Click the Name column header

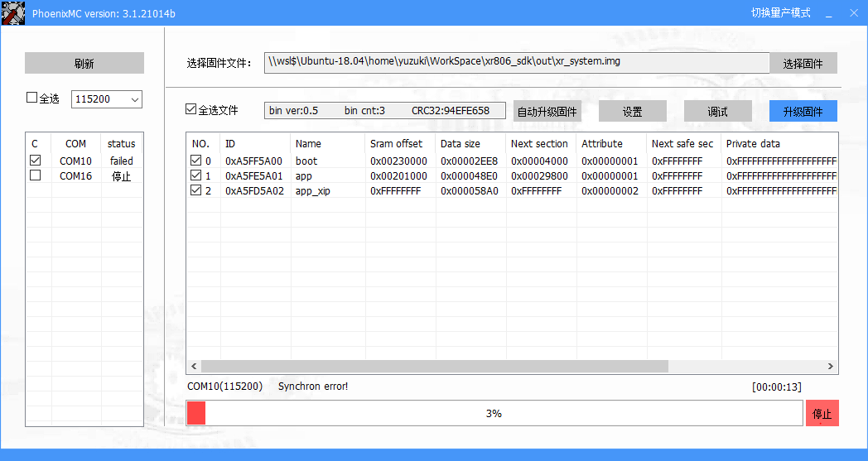tap(328, 144)
